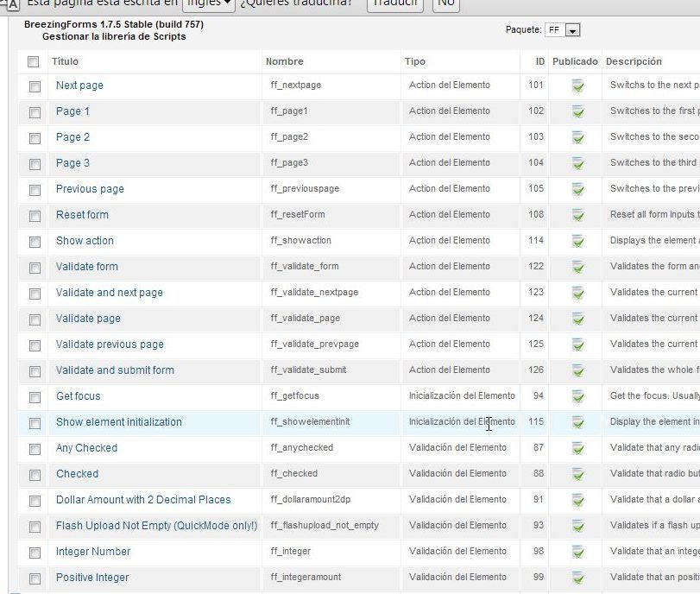This screenshot has height=594, width=700.
Task: Toggle published icon for Page 3 row
Action: click(577, 163)
